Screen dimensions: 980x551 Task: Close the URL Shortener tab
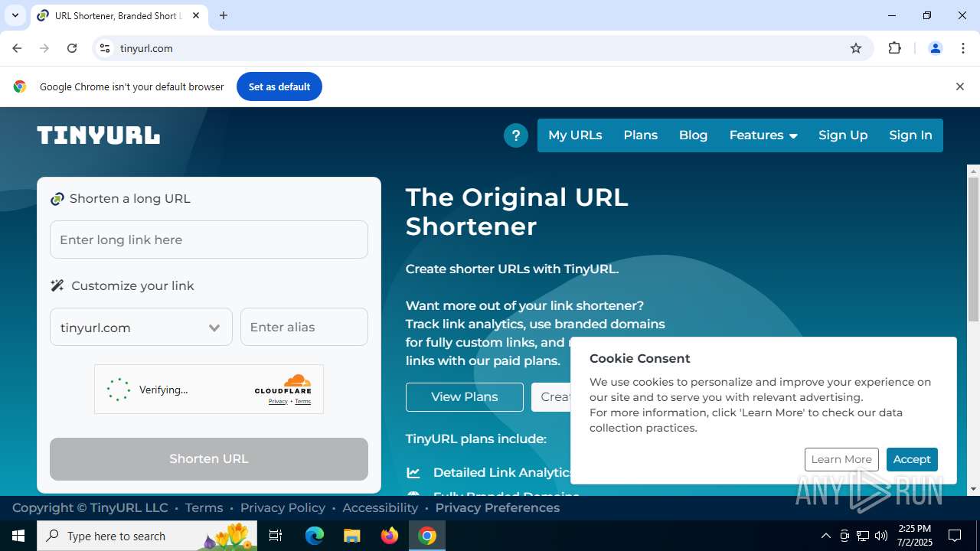pos(197,15)
